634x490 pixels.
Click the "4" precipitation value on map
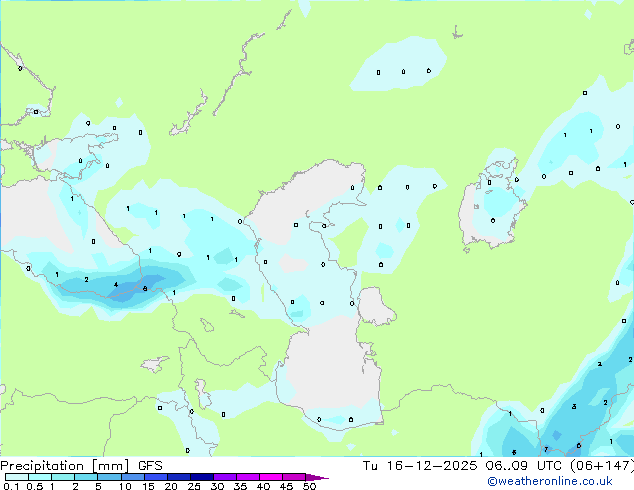coord(116,285)
